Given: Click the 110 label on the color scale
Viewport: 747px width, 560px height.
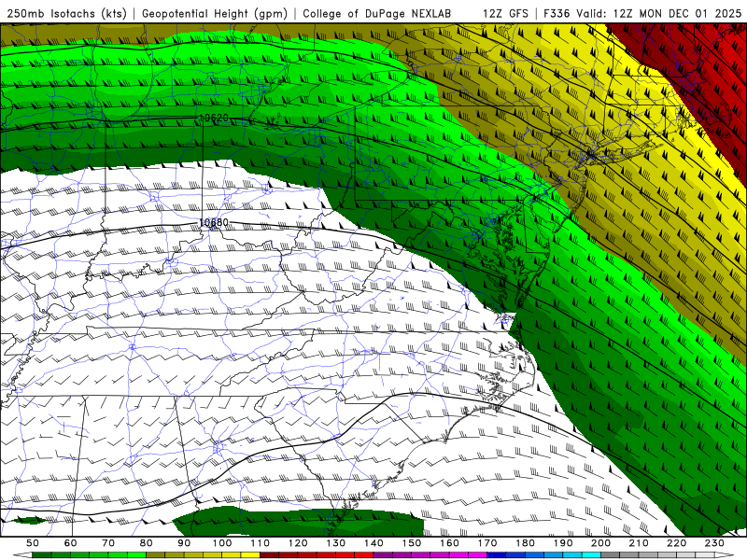Looking at the screenshot, I should [x=260, y=543].
